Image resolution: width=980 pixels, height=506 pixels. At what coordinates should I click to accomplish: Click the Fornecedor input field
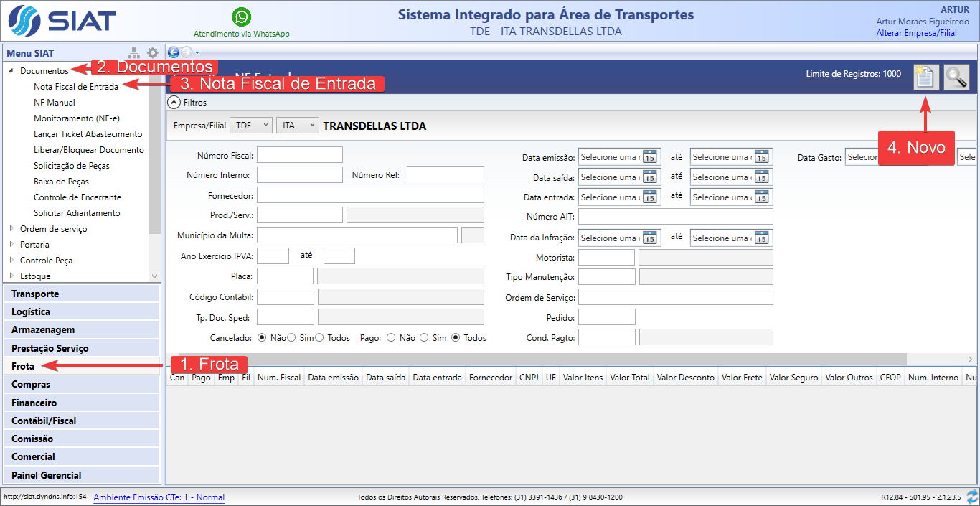pyautogui.click(x=370, y=195)
